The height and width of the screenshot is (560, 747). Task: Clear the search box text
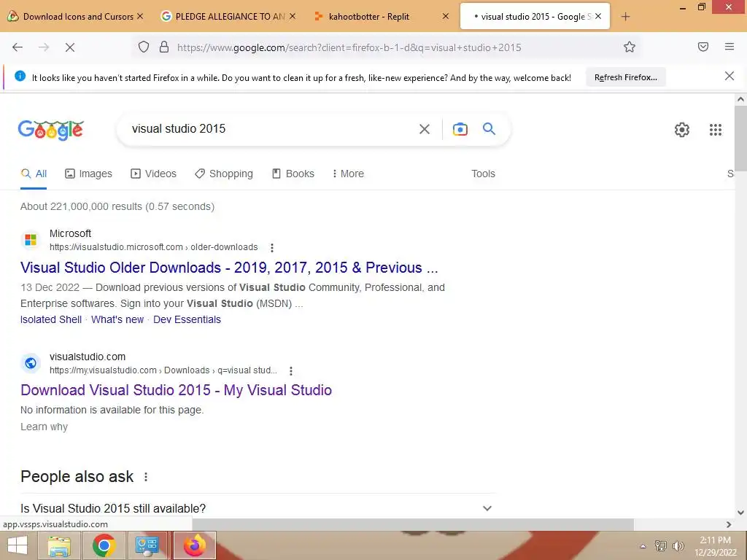424,129
